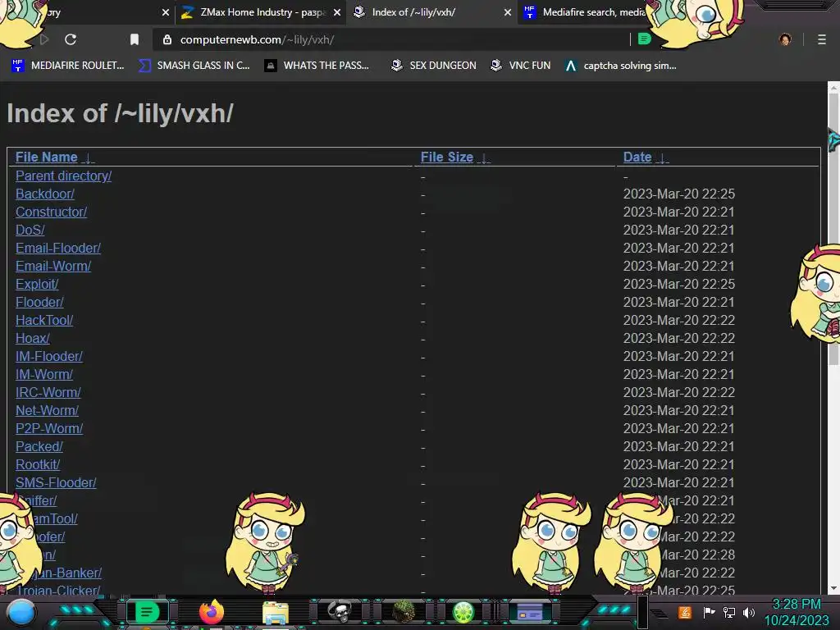Close the ZMax Home Industry tab
The image size is (840, 630).
[x=337, y=12]
